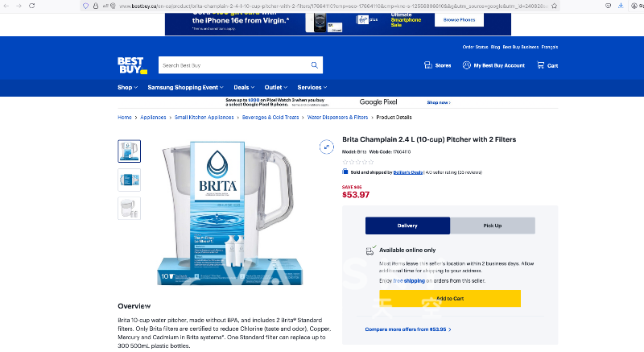Switch to Pick Up option
This screenshot has width=644, height=352.
pyautogui.click(x=493, y=226)
